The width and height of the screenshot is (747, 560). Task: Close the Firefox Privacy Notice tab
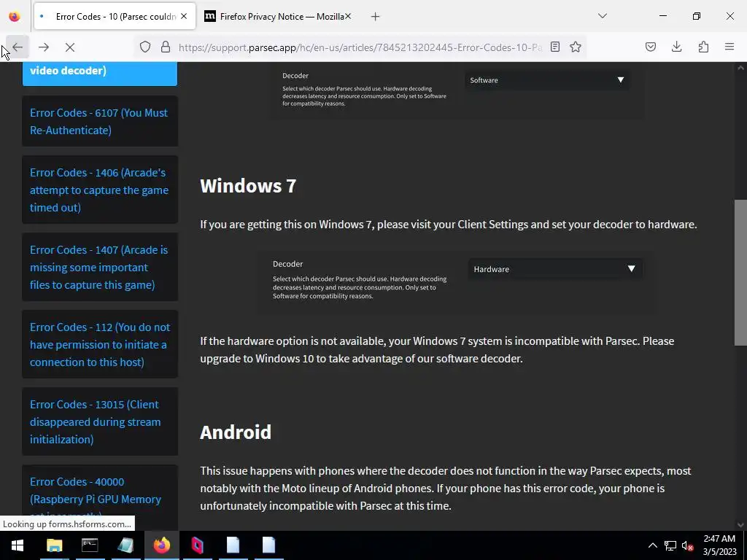[x=348, y=16]
